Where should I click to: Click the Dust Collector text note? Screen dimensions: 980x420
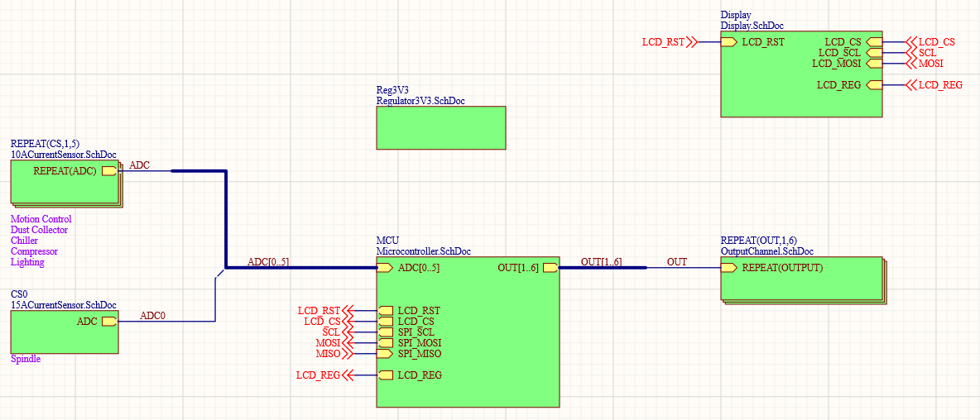pyautogui.click(x=40, y=230)
